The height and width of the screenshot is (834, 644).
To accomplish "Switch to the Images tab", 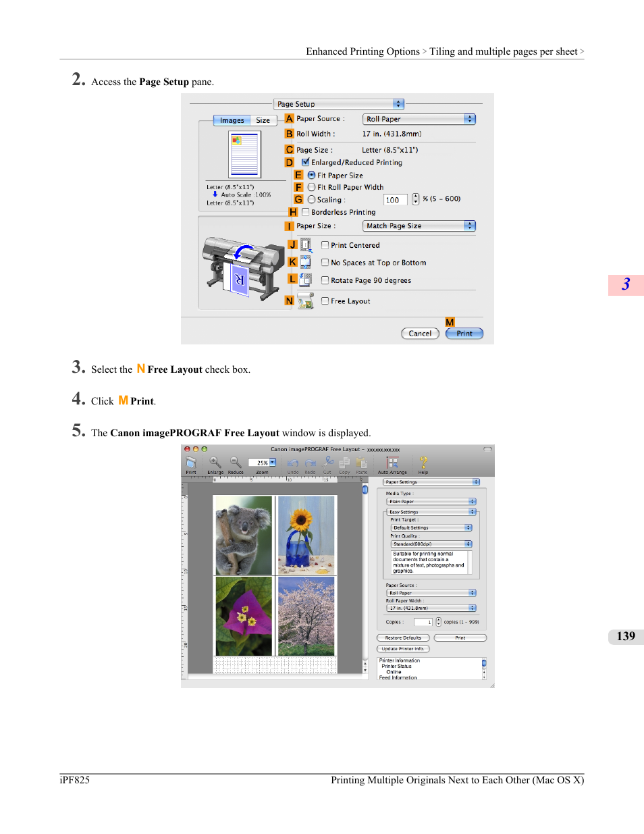I will pos(232,120).
